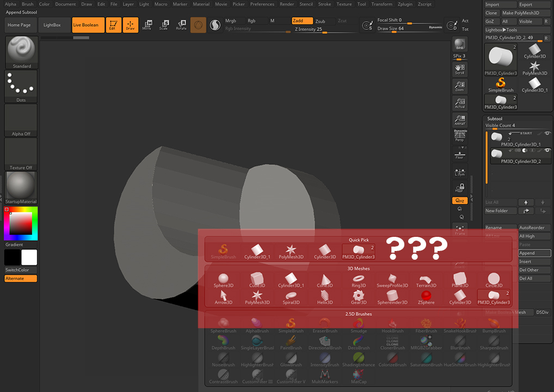Click the GoZ button
The height and width of the screenshot is (392, 554).
pos(492,22)
